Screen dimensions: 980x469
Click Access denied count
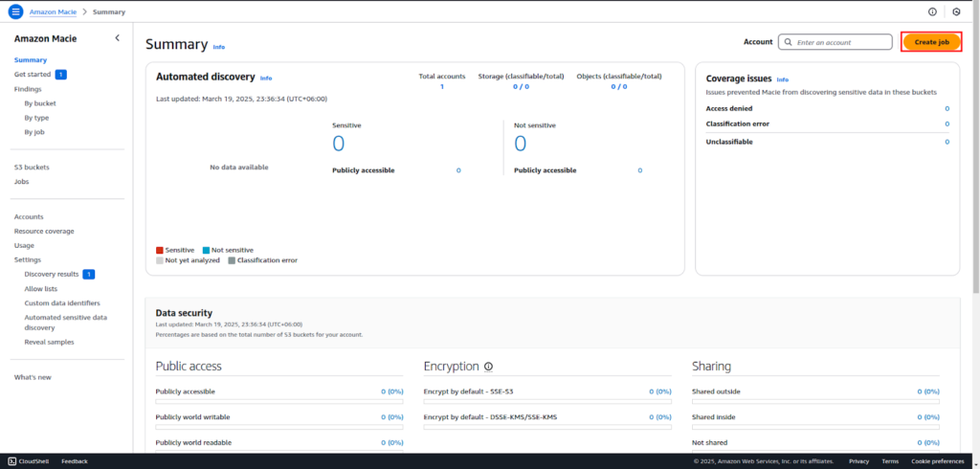coord(947,108)
